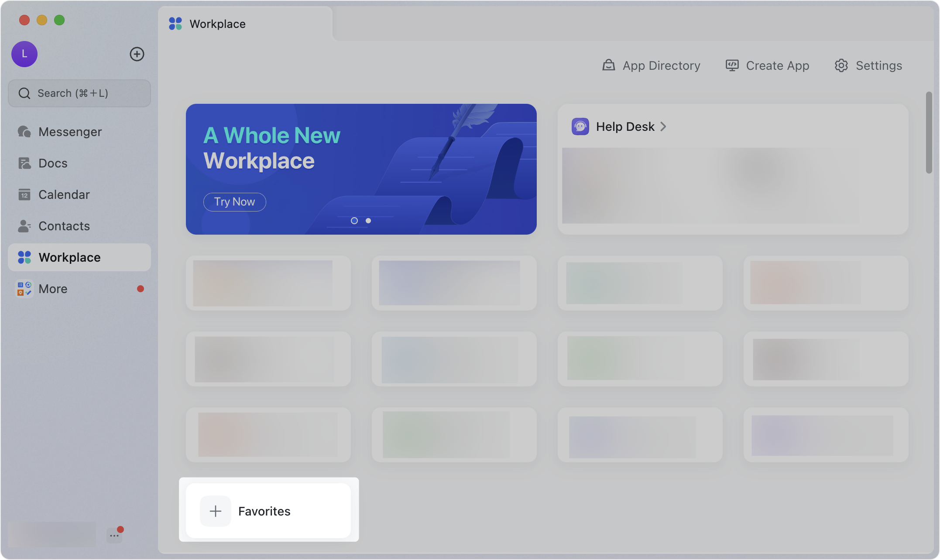Screen dimensions: 940x560
Task: Select the first banner carousel dot
Action: click(x=354, y=221)
